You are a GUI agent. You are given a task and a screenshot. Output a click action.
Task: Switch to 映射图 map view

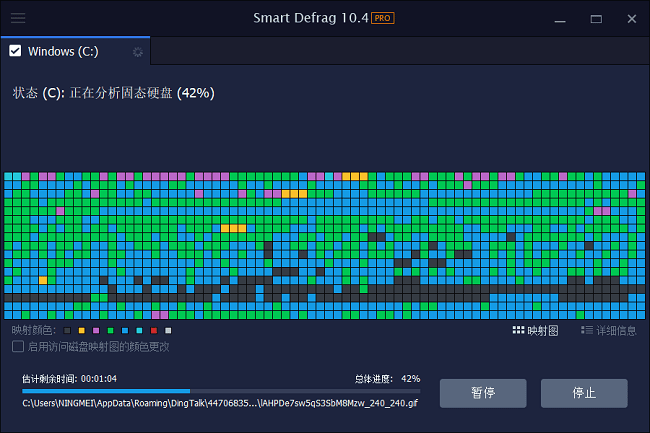pyautogui.click(x=535, y=330)
